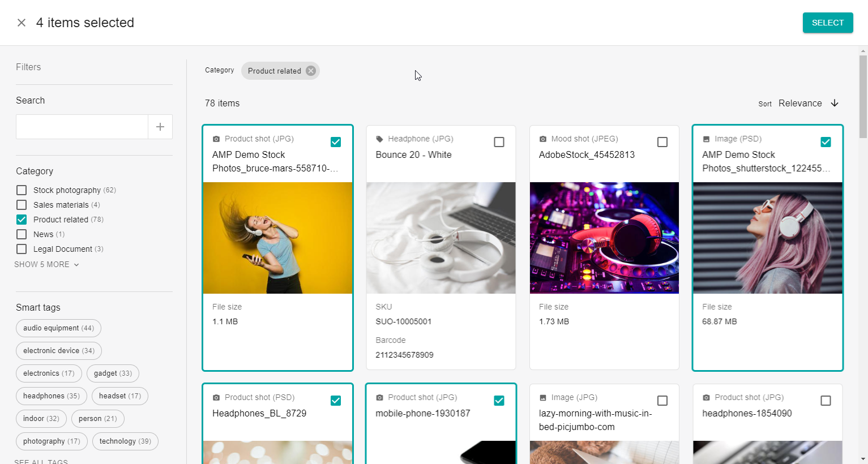Click camera icon on AMP Demo bruce-mars card

(x=216, y=139)
